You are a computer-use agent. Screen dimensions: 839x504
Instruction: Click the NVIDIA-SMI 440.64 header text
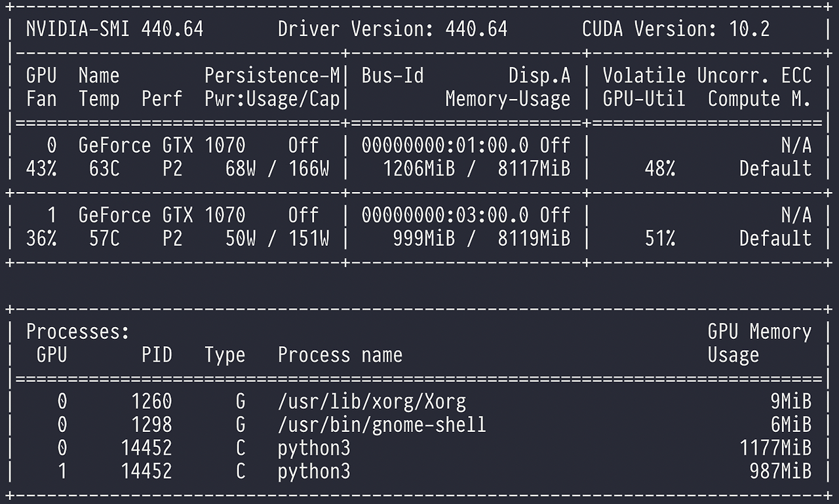[x=115, y=29]
